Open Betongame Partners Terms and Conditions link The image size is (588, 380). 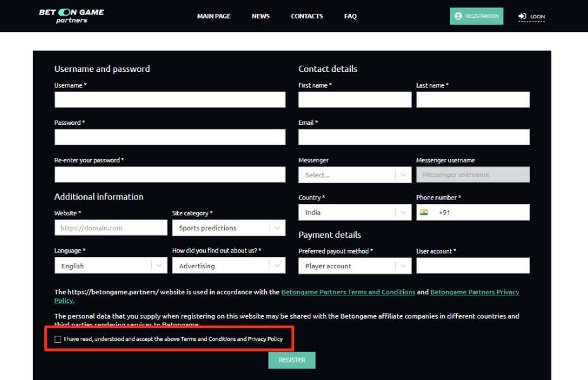click(x=348, y=292)
